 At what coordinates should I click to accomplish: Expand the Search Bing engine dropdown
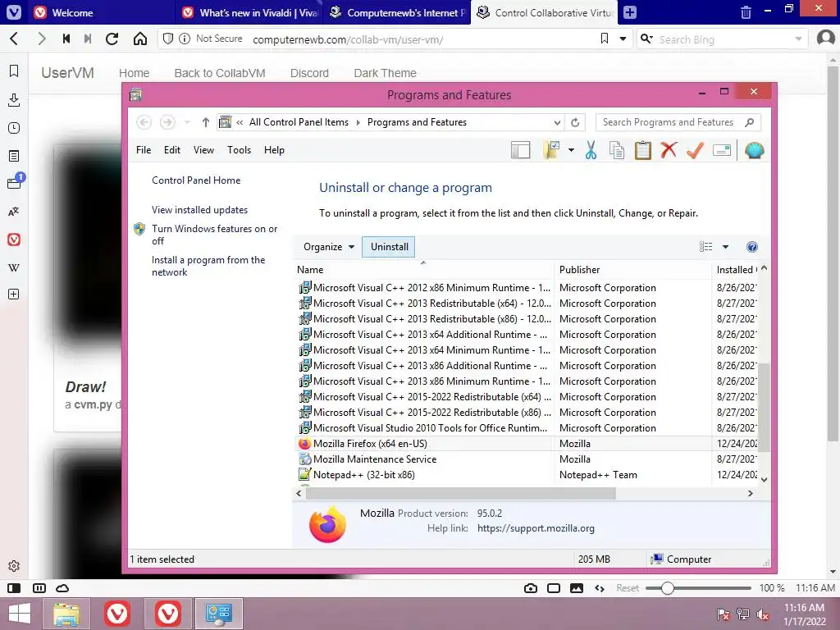(798, 39)
